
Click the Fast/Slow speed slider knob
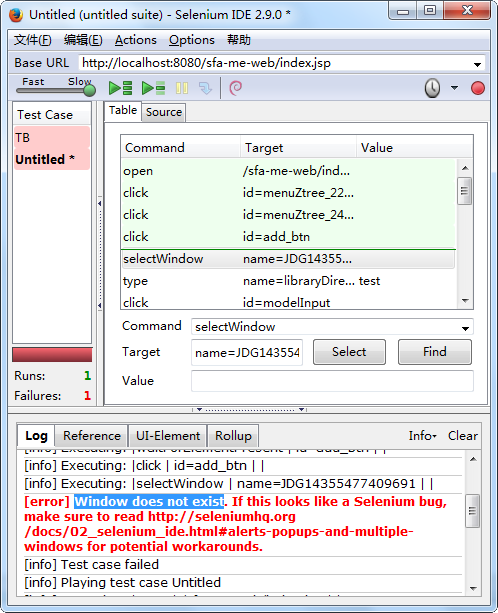point(90,91)
